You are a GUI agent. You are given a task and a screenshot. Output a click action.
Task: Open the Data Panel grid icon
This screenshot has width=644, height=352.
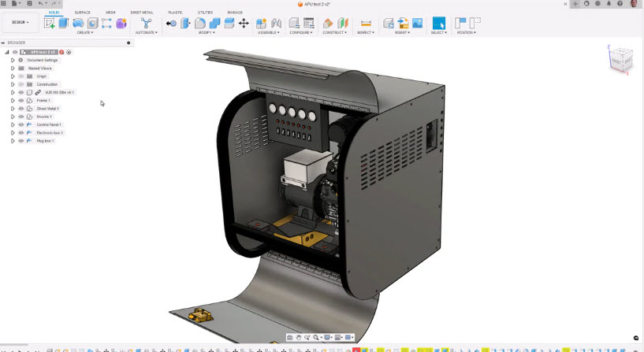point(3,4)
